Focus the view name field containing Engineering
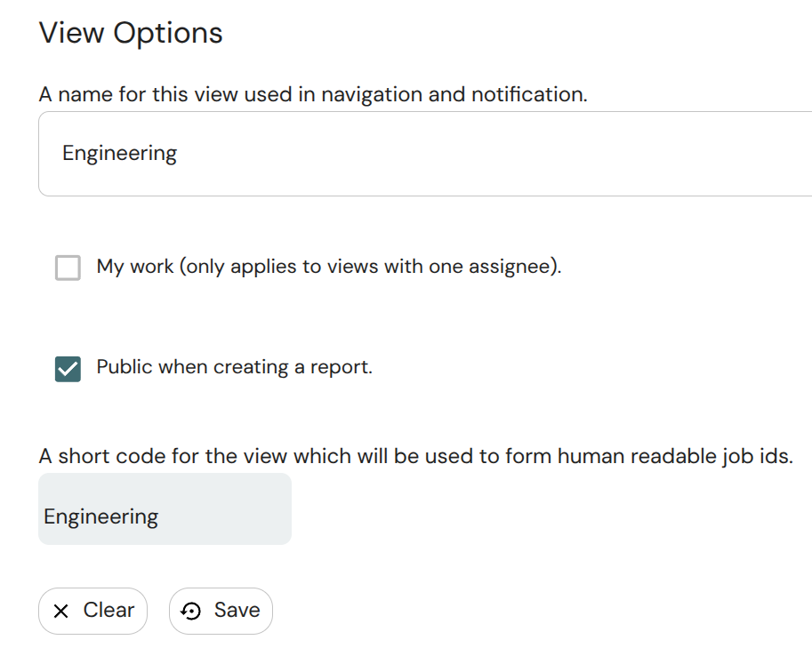Image resolution: width=812 pixels, height=648 pixels. click(x=356, y=153)
